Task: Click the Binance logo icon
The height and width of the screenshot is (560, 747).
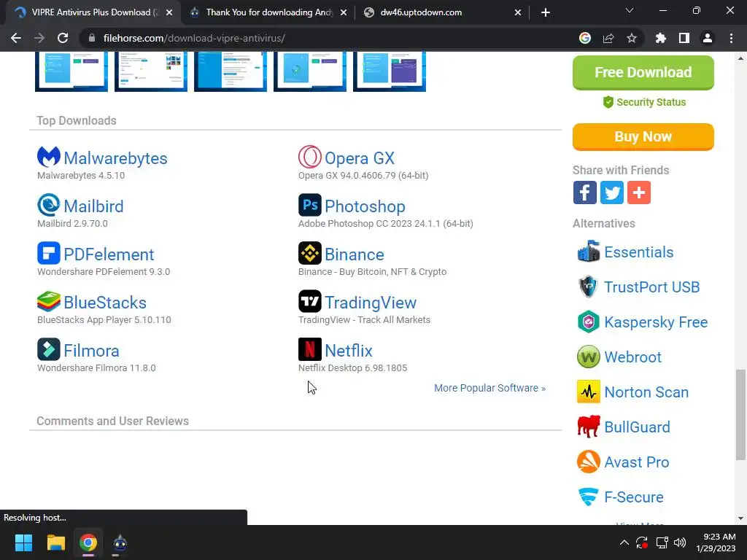Action: tap(309, 253)
